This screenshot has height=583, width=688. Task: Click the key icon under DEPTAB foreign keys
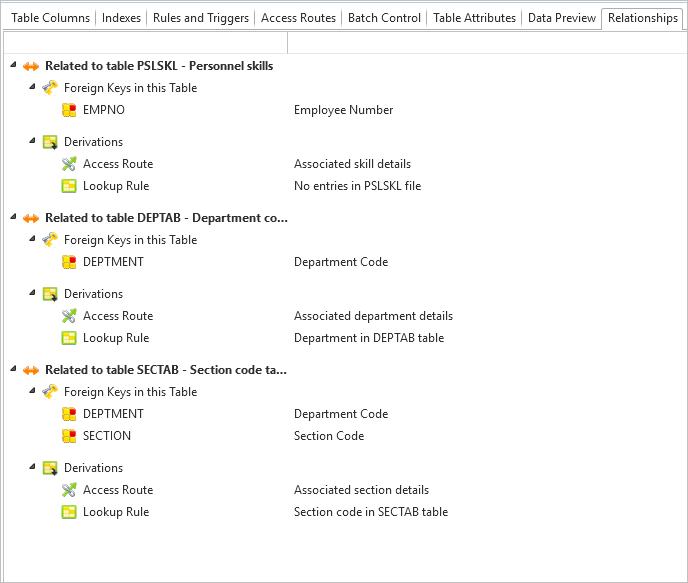50,240
